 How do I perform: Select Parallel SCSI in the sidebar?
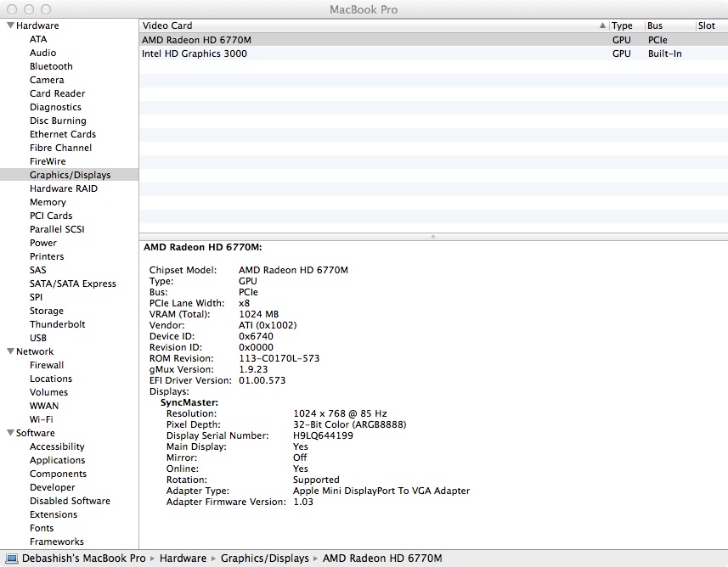[x=57, y=229]
